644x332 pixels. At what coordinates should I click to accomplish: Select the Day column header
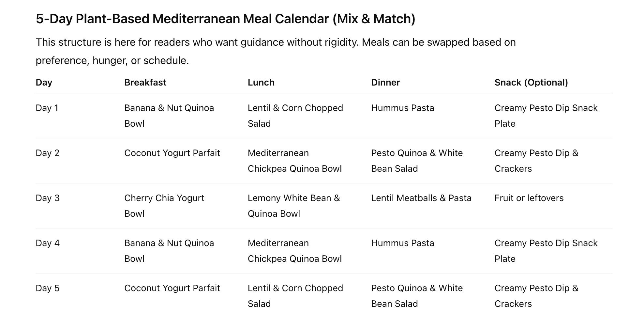coord(44,82)
